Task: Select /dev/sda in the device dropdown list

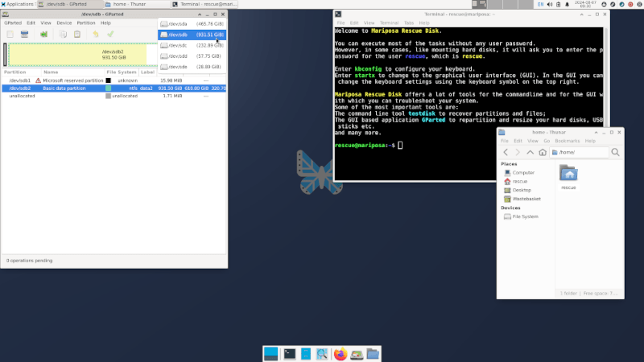Action: pyautogui.click(x=192, y=24)
